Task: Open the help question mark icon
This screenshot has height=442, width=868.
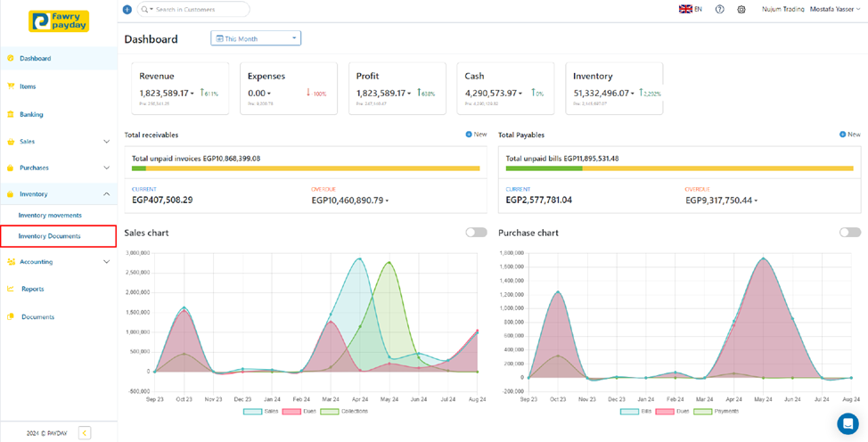Action: pyautogui.click(x=720, y=10)
